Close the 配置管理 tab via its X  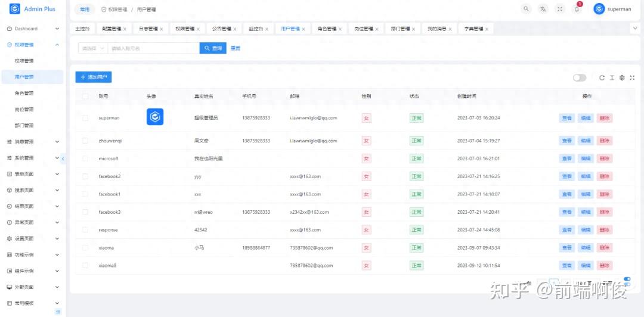(125, 29)
